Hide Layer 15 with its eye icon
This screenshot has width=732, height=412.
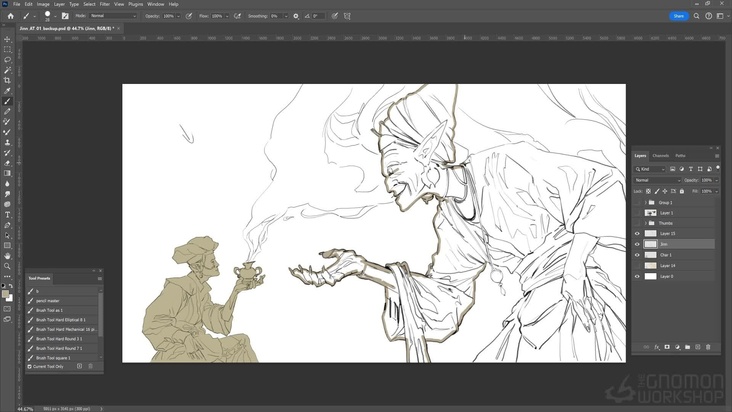click(637, 234)
